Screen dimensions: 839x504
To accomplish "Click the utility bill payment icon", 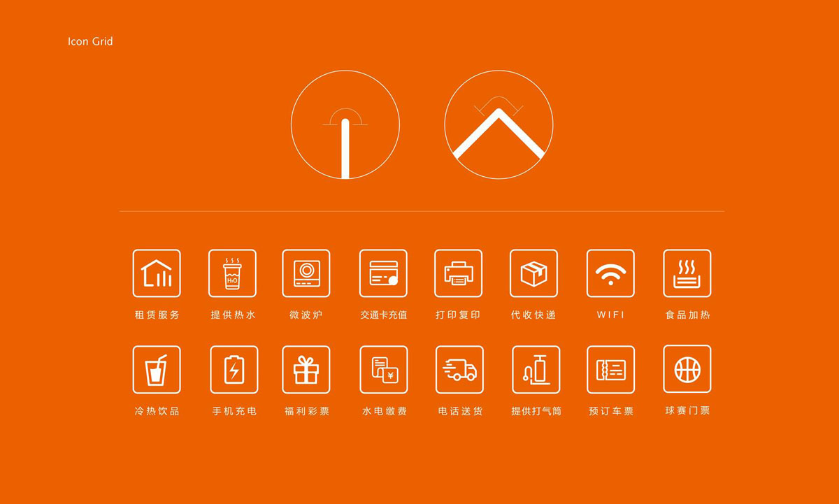I will (384, 369).
